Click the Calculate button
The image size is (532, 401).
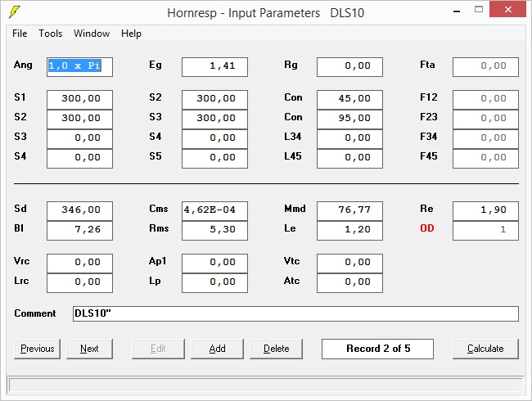tap(485, 349)
